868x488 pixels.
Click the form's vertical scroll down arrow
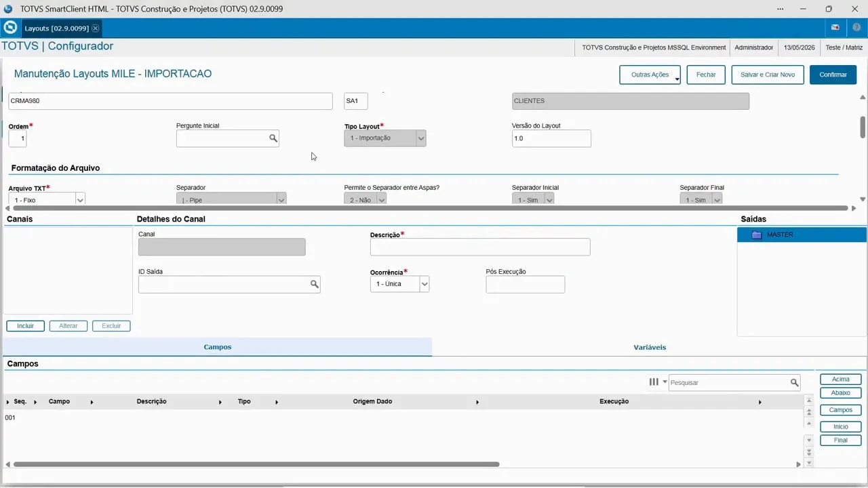[x=863, y=199]
